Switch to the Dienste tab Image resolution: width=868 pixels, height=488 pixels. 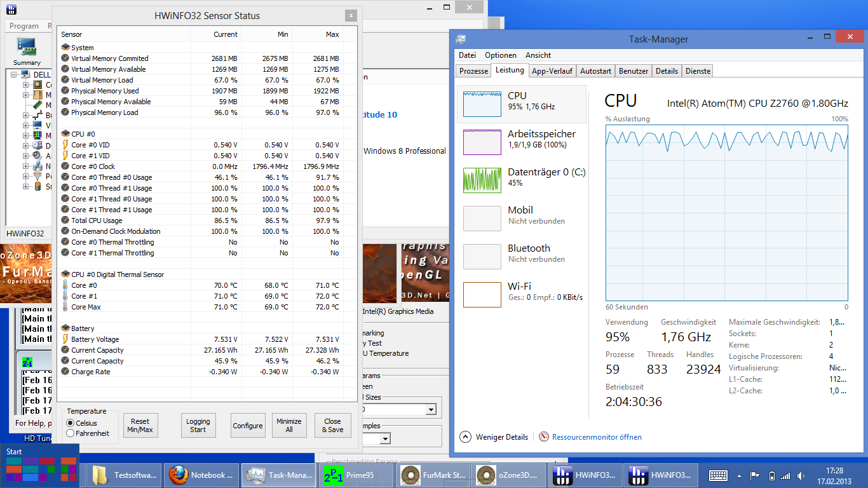click(698, 71)
